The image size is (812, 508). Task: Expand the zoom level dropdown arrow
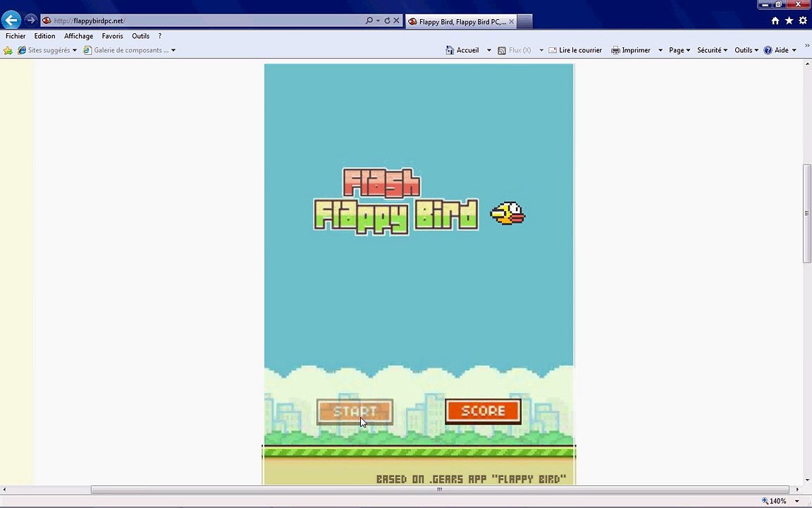[x=796, y=501]
